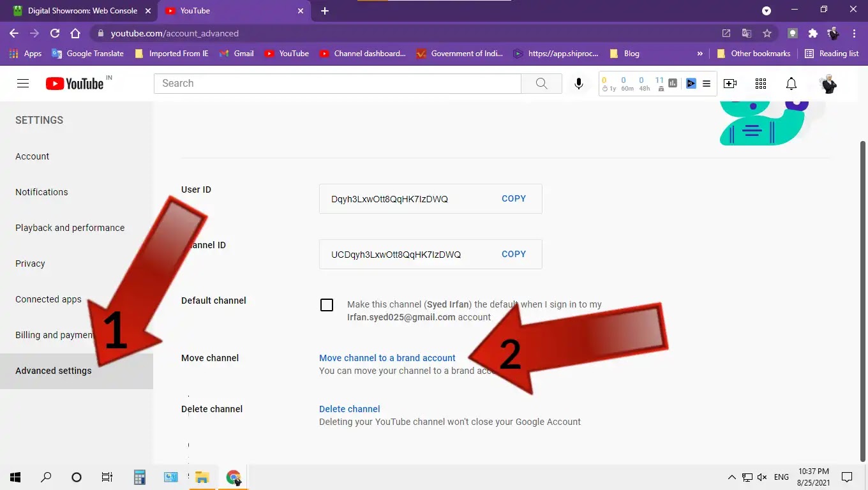Open Connected apps settings
Screen dimensions: 868x490
click(77, 299)
